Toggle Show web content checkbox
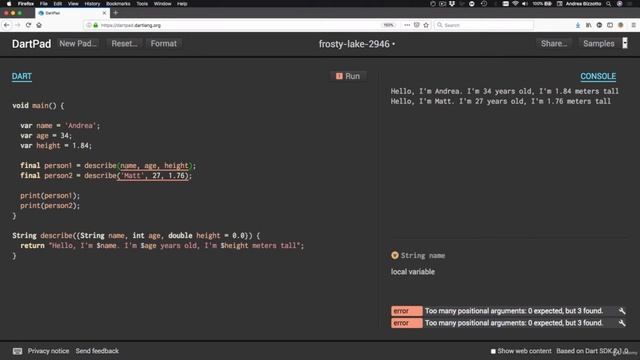Image resolution: width=640 pixels, height=360 pixels. coord(493,351)
